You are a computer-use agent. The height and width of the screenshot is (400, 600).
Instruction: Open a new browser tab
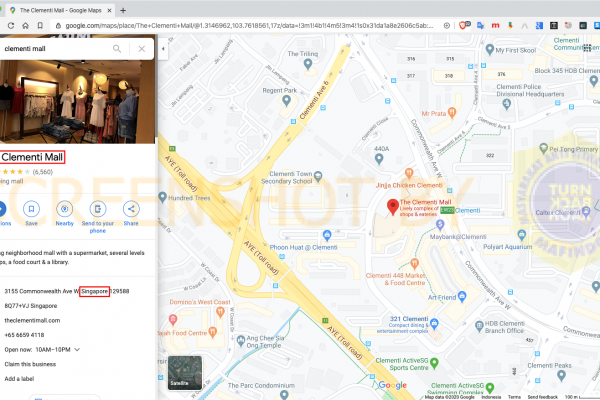point(123,10)
